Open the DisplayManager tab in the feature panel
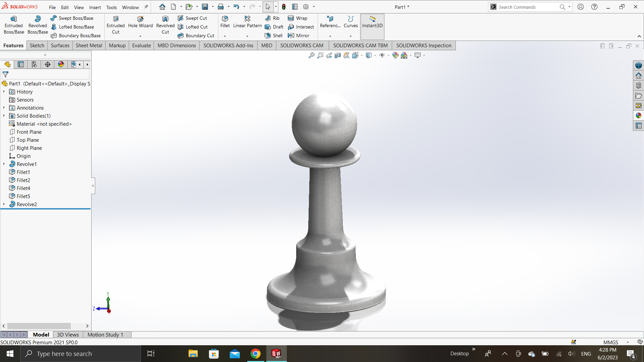Screen dimensions: 644x362 coord(61,64)
